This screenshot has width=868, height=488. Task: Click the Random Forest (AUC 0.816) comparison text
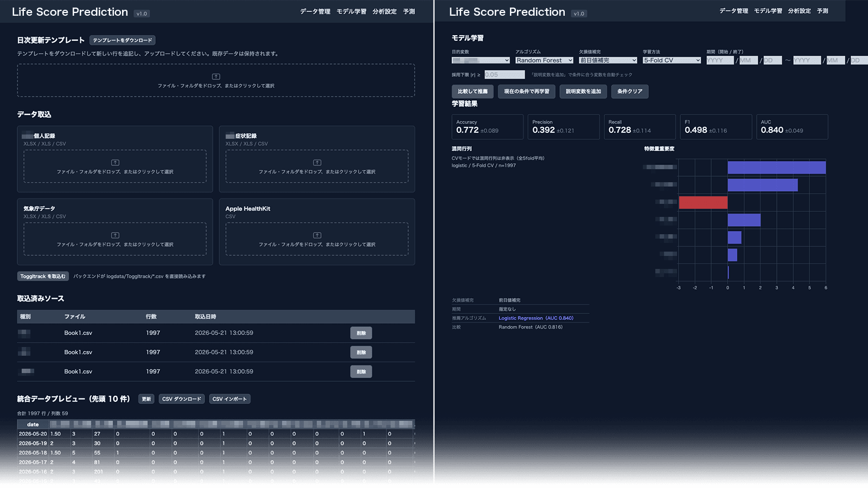pyautogui.click(x=531, y=328)
